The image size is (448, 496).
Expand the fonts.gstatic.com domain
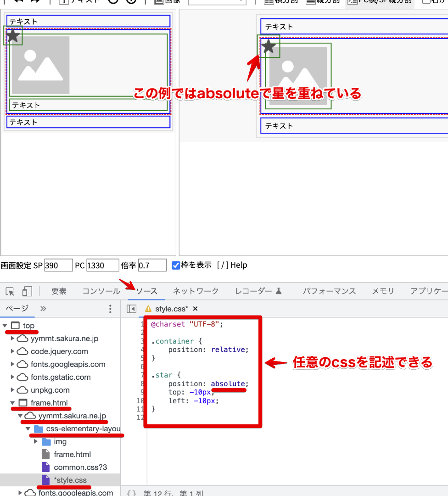(12, 377)
